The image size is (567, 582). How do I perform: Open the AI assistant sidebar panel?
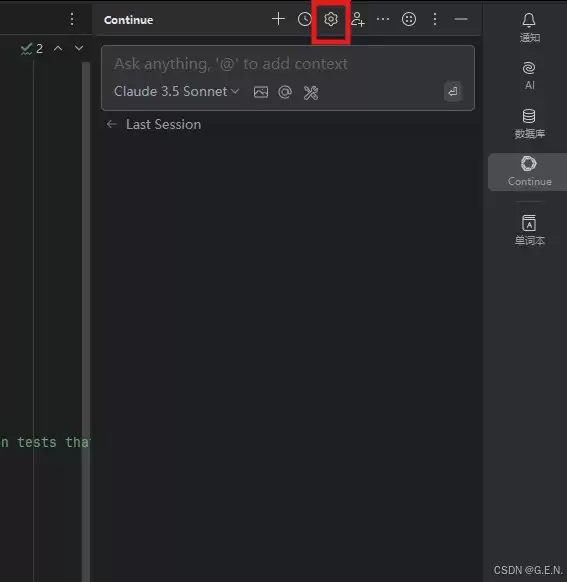[529, 75]
